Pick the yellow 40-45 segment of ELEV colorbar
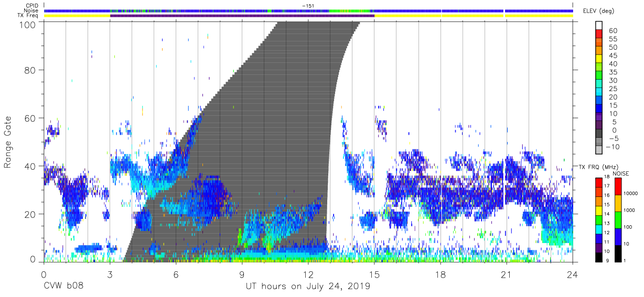 (x=599, y=59)
